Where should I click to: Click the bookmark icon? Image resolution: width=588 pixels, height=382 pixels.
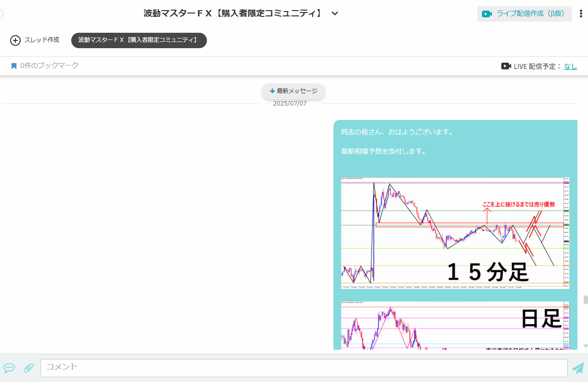(14, 66)
